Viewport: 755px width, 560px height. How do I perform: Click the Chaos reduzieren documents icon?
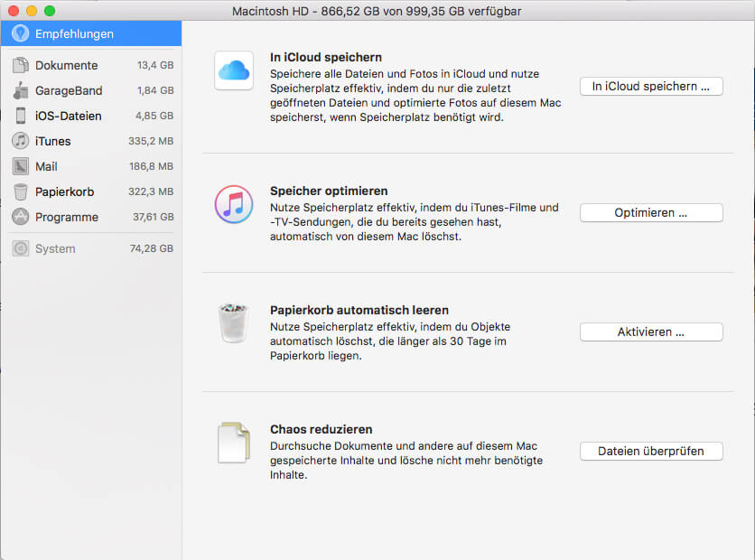(x=234, y=443)
